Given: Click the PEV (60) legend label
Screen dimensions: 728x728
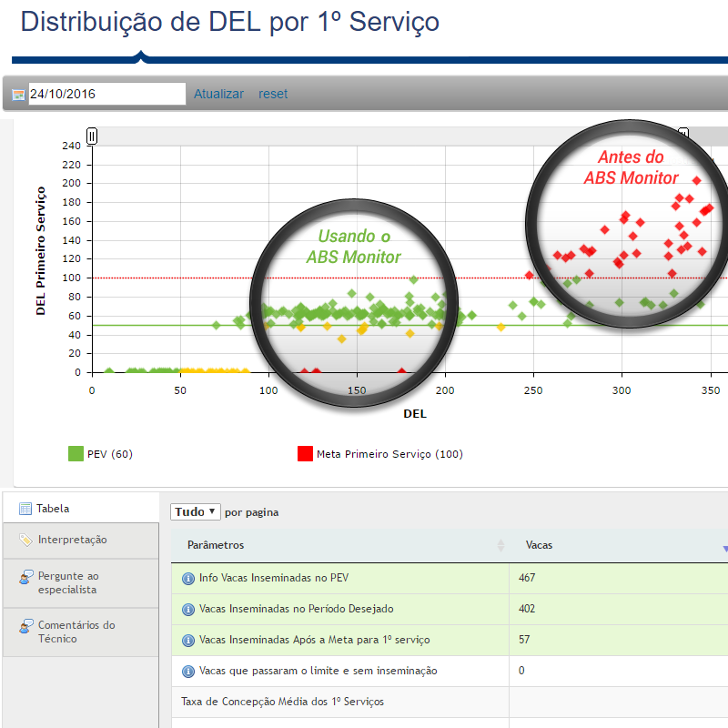Looking at the screenshot, I should pos(110,454).
